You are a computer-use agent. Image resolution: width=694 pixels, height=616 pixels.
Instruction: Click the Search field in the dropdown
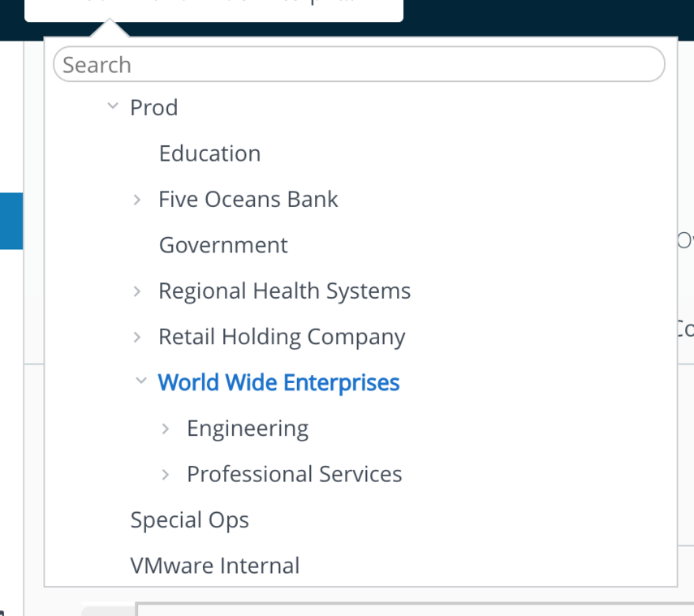[x=358, y=65]
